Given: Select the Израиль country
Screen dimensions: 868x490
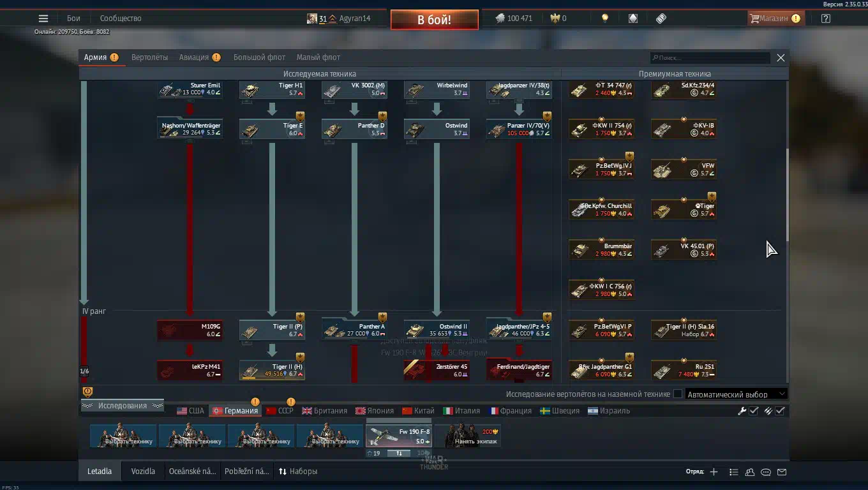Looking at the screenshot, I should coord(608,411).
